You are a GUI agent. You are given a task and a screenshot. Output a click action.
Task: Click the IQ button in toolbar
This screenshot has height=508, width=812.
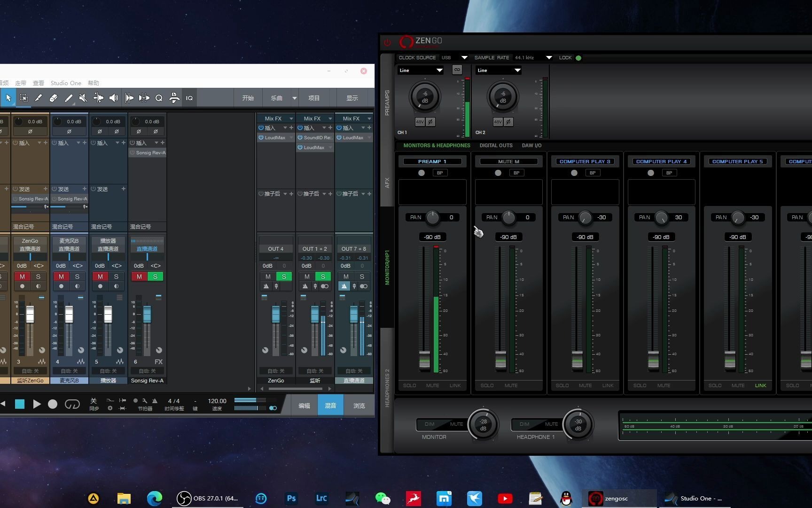[189, 98]
